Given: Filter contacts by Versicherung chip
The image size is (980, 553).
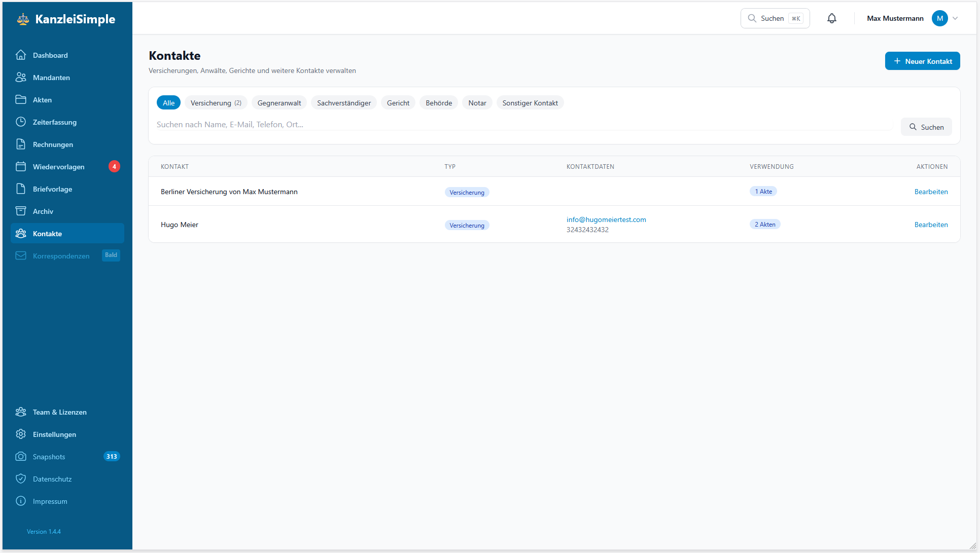Looking at the screenshot, I should (x=216, y=103).
